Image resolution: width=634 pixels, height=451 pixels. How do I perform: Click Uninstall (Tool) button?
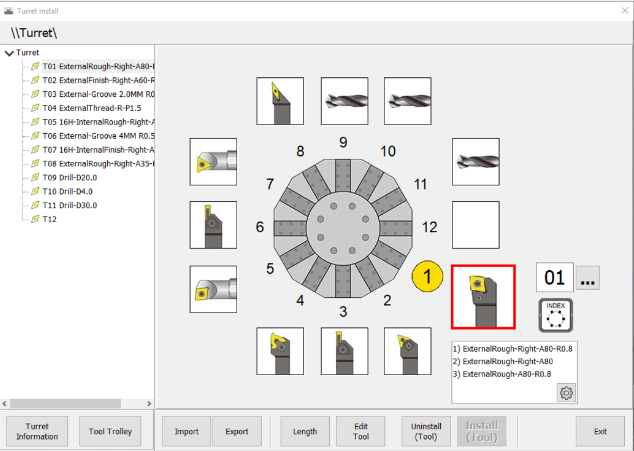(x=426, y=431)
